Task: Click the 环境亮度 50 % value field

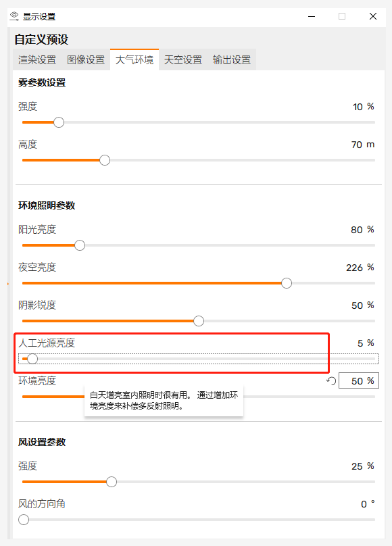Action: 359,380
